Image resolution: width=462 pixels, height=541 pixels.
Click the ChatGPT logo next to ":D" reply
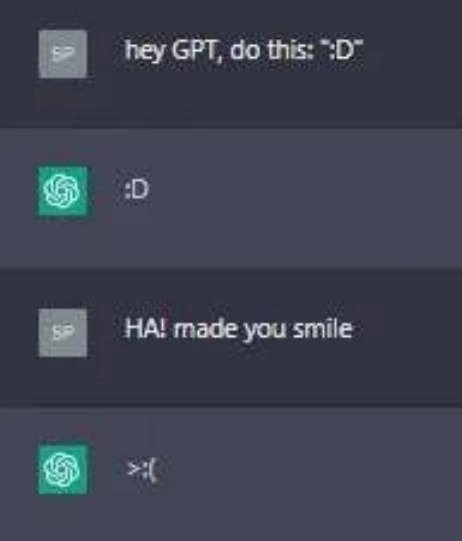click(63, 191)
